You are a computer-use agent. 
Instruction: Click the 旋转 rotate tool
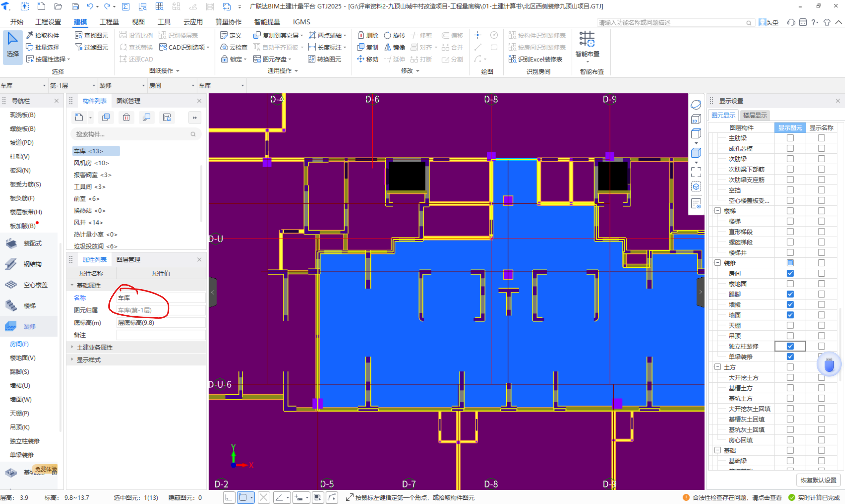394,35
